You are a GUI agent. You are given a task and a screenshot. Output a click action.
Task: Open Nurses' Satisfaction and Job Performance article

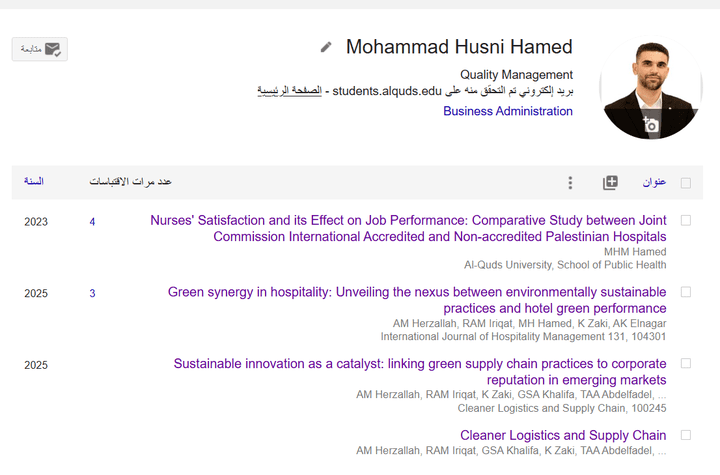pos(408,228)
